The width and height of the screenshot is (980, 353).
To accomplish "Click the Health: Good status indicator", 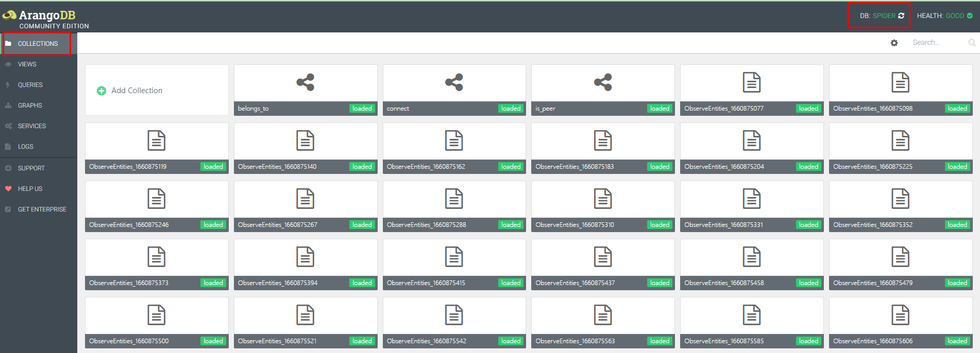I will [x=944, y=16].
